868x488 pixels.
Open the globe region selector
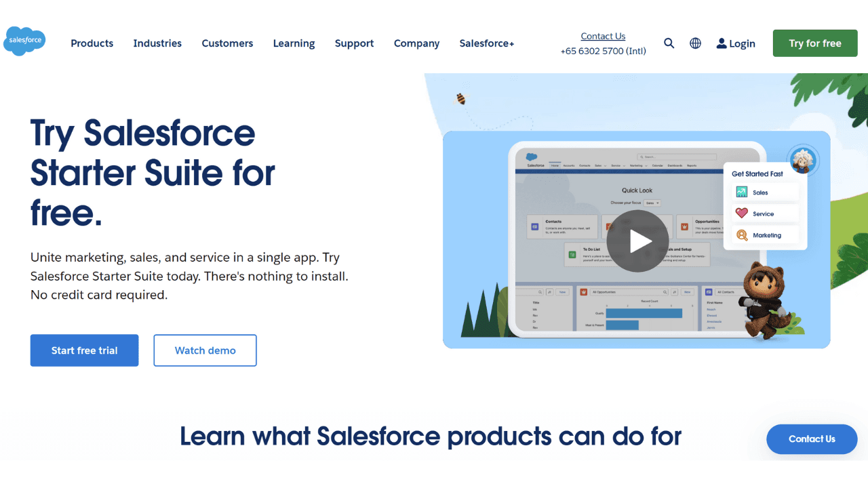tap(695, 43)
